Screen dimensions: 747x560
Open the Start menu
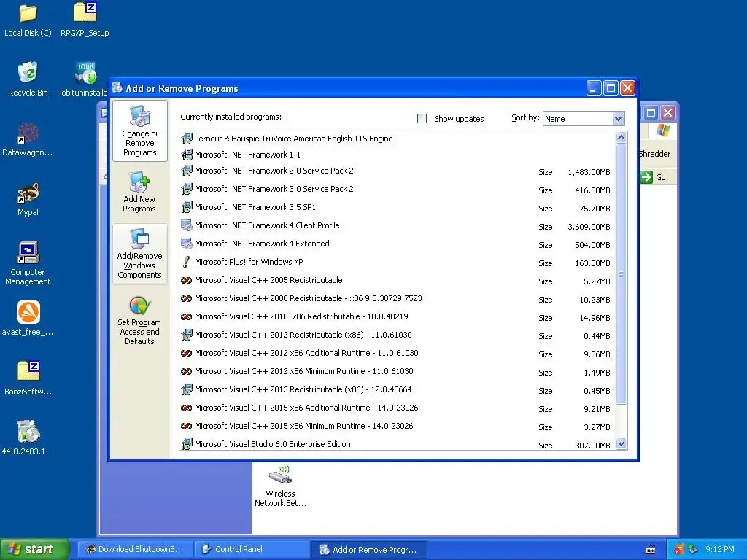pyautogui.click(x=35, y=550)
